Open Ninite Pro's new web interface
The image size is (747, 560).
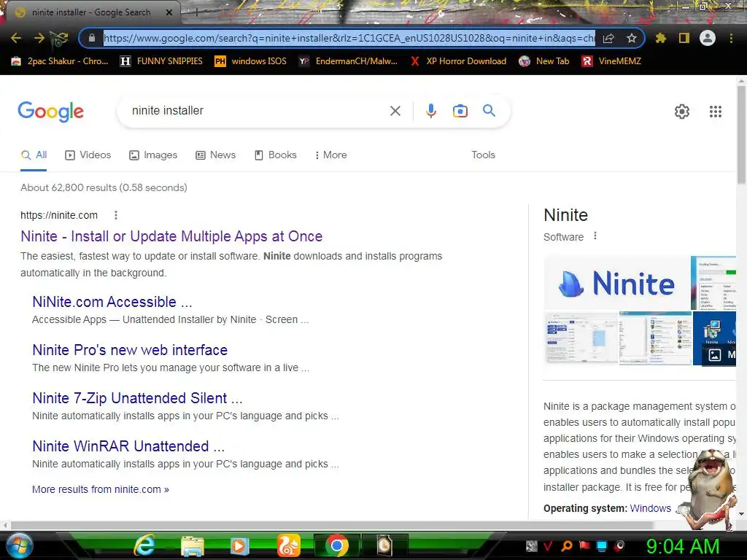(130, 350)
